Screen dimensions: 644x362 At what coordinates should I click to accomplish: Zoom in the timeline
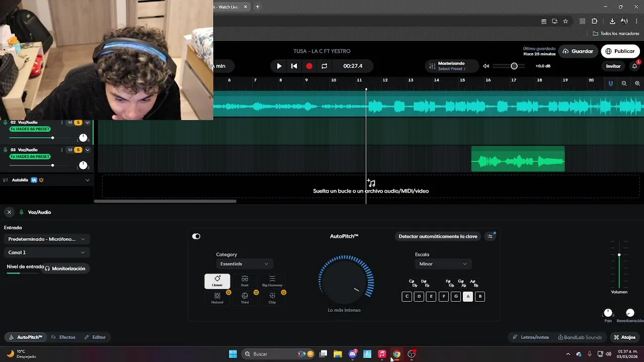(x=637, y=83)
